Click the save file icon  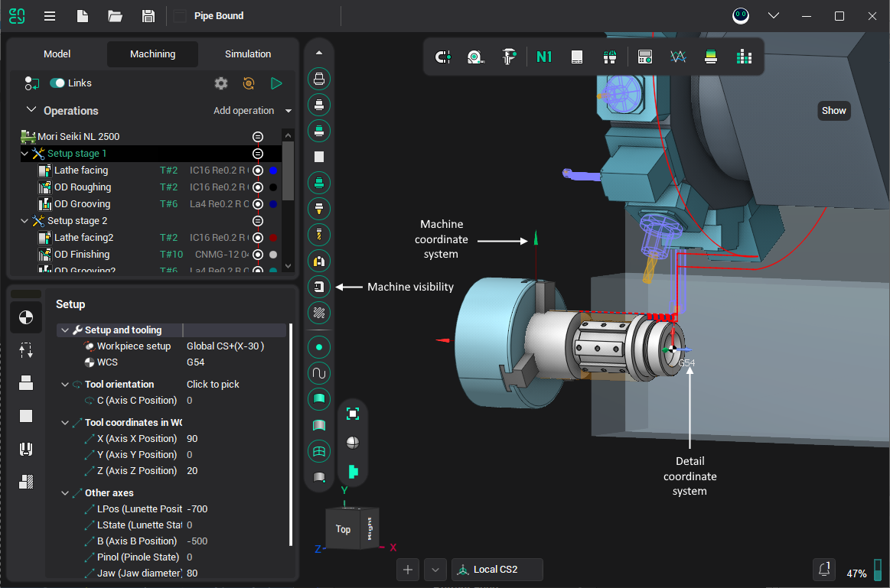[x=148, y=16]
